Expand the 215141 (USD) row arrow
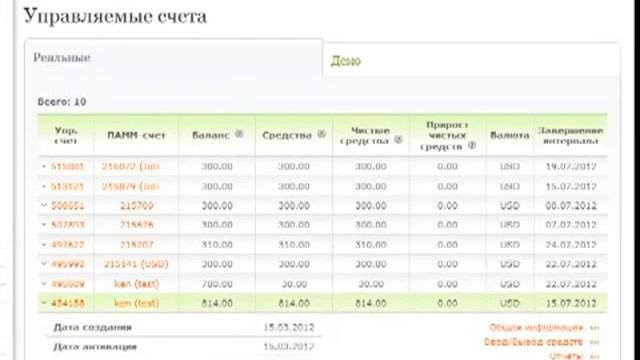Image resolution: width=640 pixels, height=360 pixels. coord(44,264)
